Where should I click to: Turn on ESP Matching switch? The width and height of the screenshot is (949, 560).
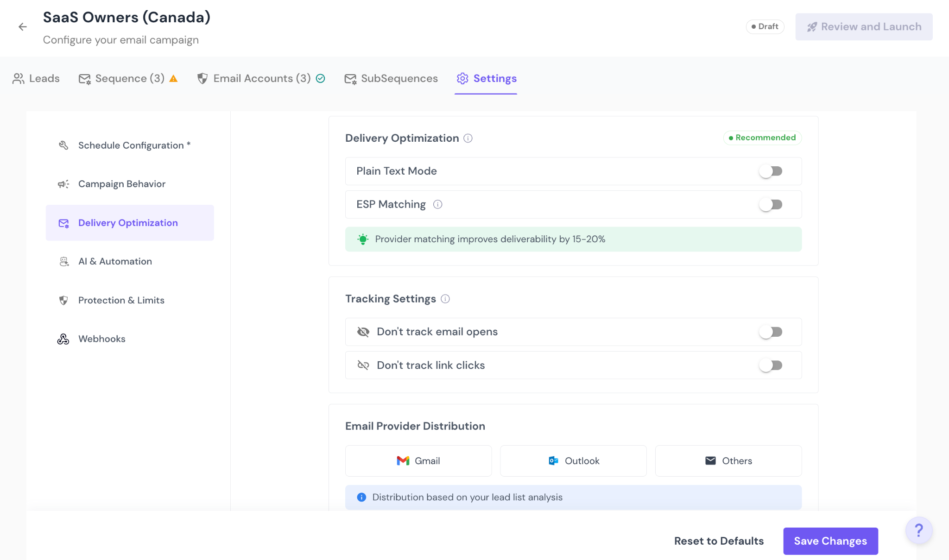771,205
